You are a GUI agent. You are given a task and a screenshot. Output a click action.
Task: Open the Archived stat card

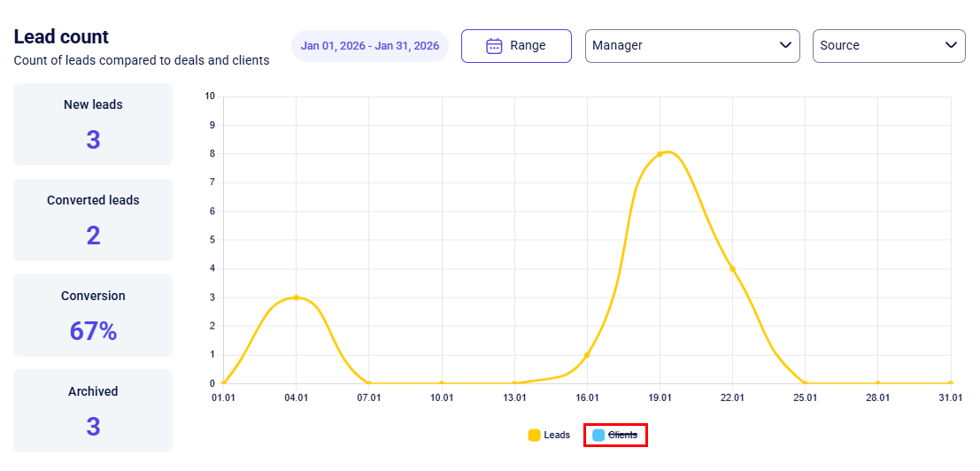click(x=93, y=411)
